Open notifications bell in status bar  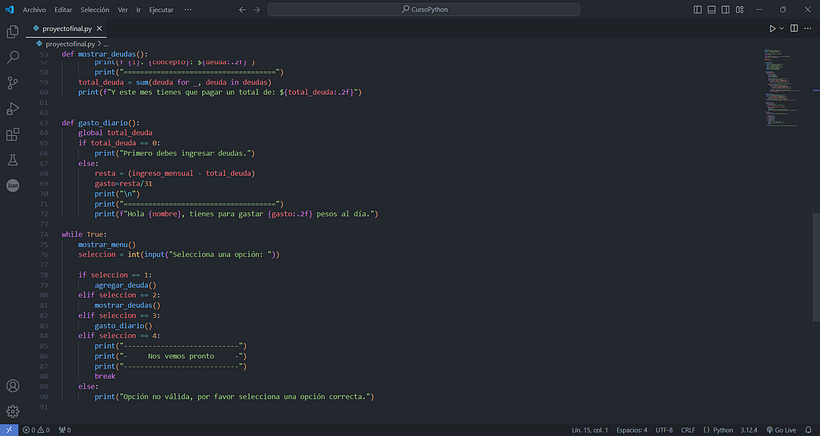coord(808,430)
